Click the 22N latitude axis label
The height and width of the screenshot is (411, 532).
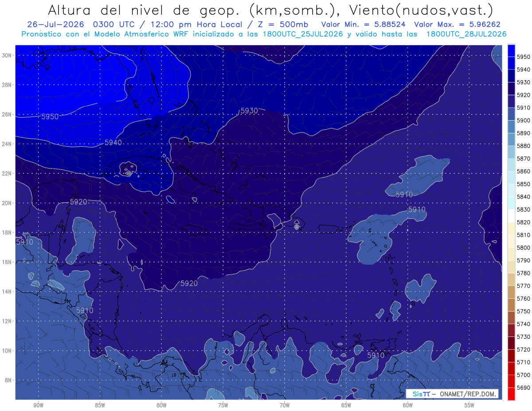[x=8, y=173]
